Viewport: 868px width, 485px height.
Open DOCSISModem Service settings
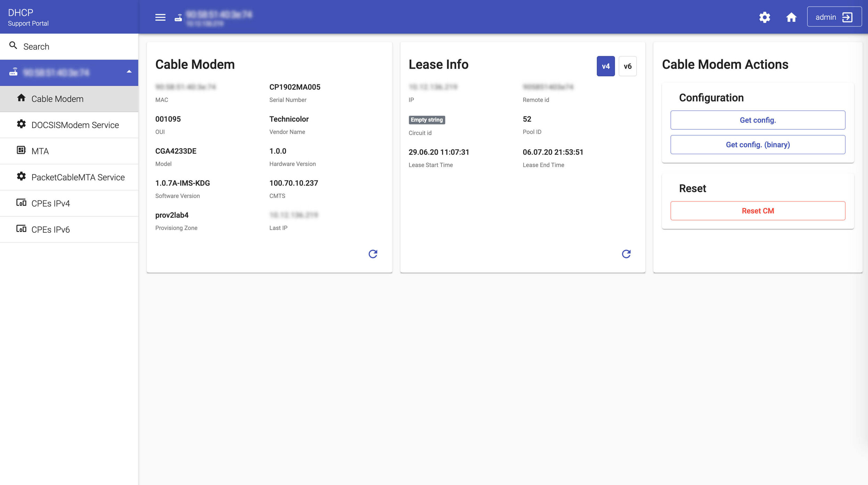[75, 125]
